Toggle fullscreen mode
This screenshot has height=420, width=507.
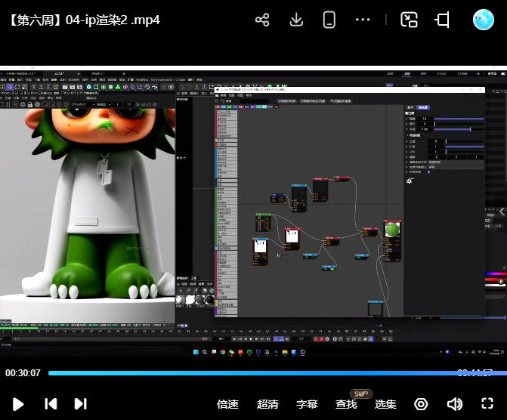click(488, 404)
